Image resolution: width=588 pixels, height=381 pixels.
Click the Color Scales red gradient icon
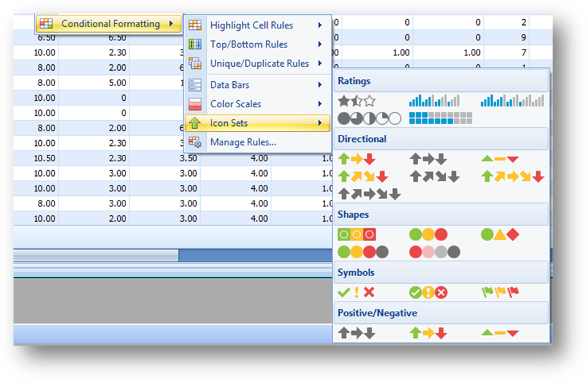tap(195, 104)
